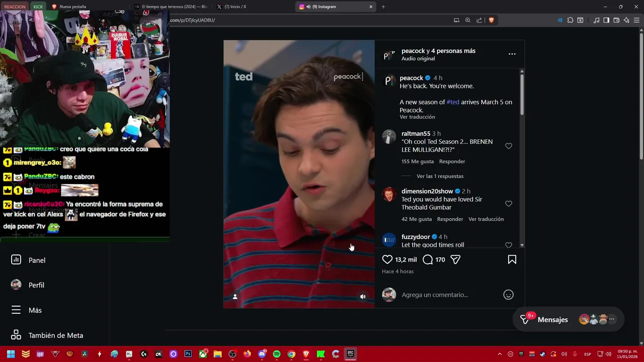View the '13,2 mil' likes list

click(406, 259)
